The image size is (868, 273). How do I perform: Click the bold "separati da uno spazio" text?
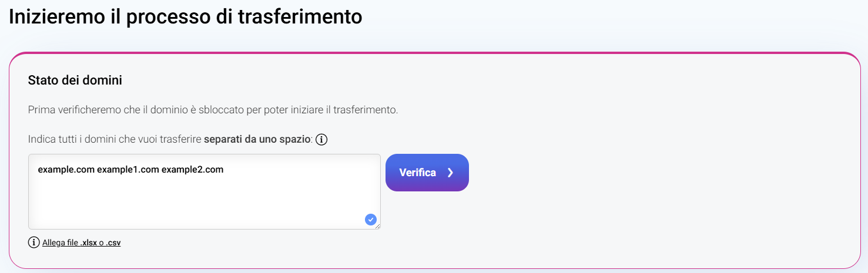click(258, 140)
